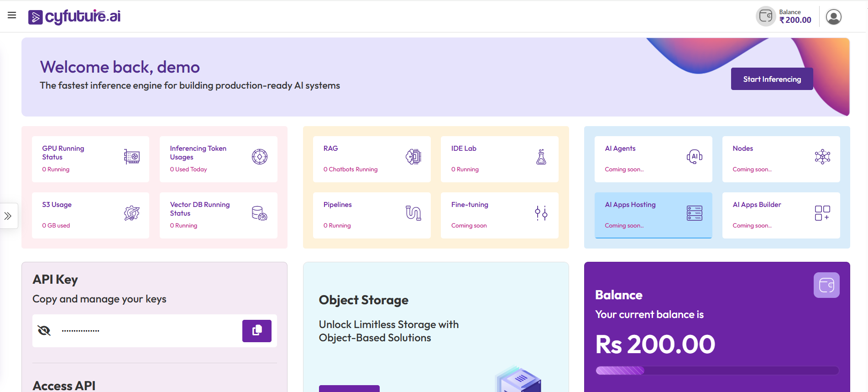Click the IDE Lab flask icon
Viewport: 868px width, 392px height.
[x=541, y=157]
